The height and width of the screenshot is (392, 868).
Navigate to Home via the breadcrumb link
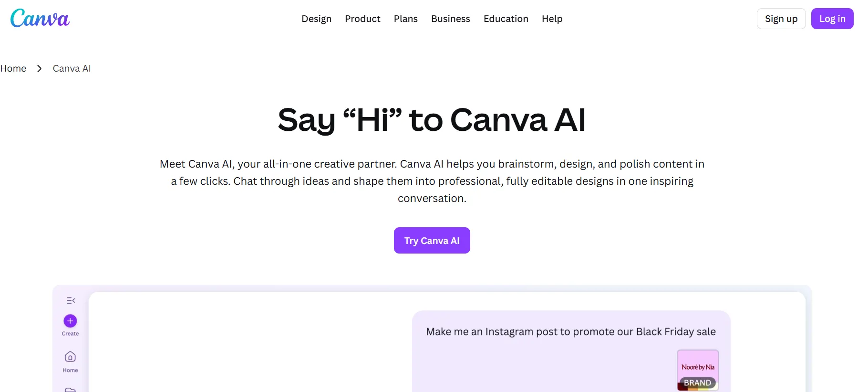coord(13,68)
